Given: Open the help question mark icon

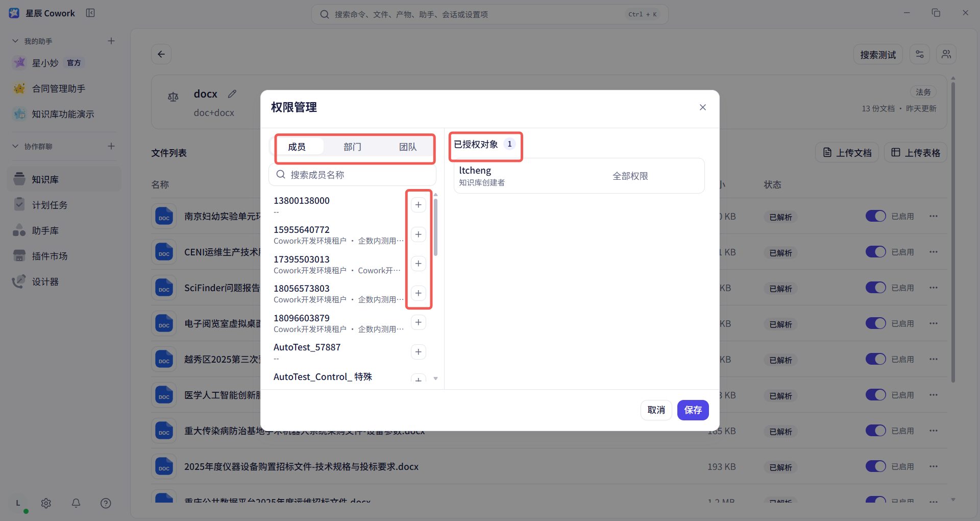Looking at the screenshot, I should [106, 503].
